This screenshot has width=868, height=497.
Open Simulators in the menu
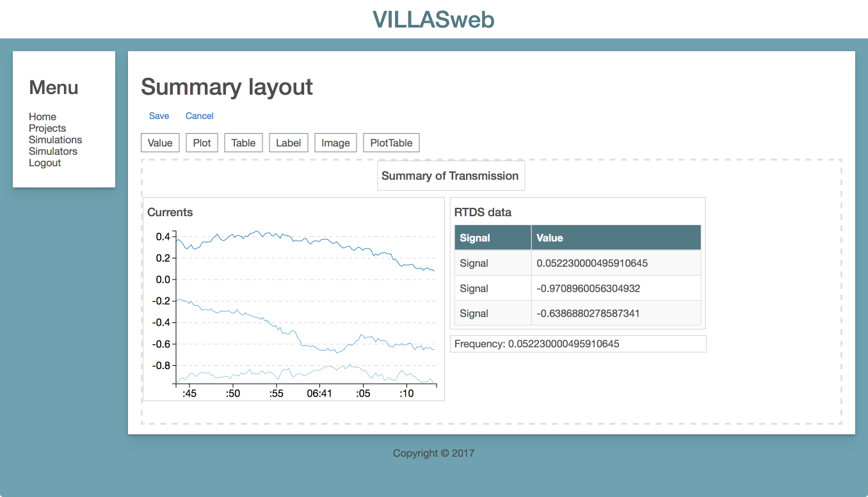pos(53,151)
